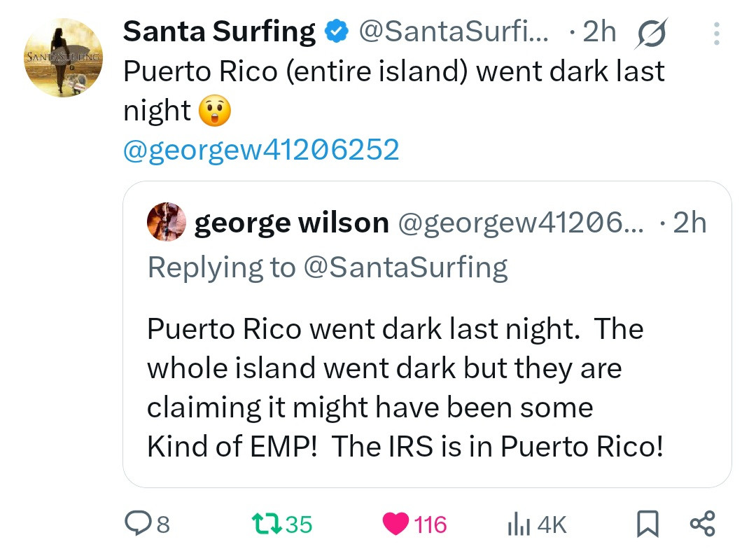Open the quoted tweet about EMP
Viewport: 756px width, 556px height.
click(x=405, y=389)
